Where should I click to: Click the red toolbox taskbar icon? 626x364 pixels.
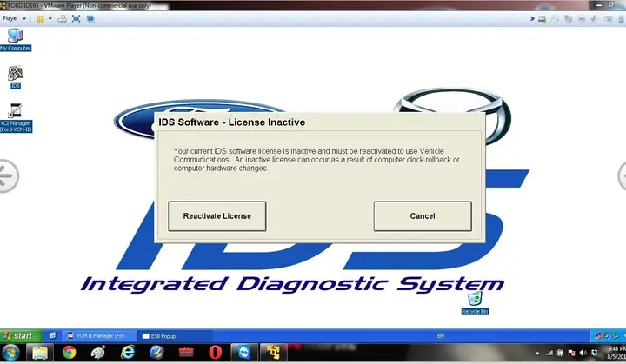click(186, 353)
